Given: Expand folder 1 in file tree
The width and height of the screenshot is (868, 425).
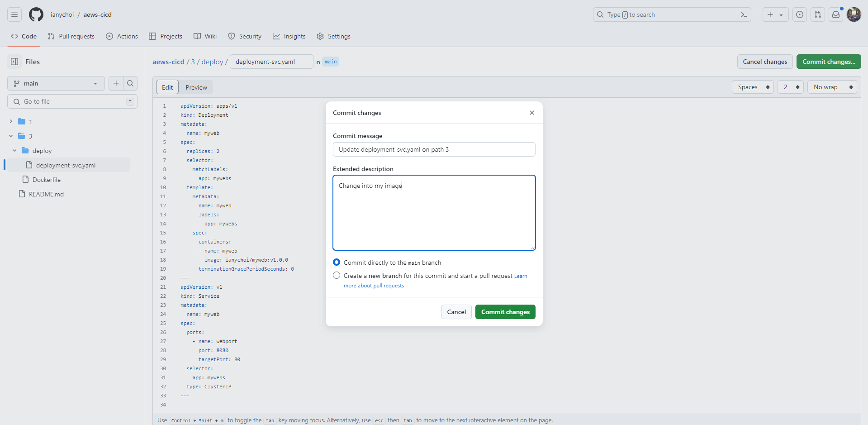Looking at the screenshot, I should (11, 121).
